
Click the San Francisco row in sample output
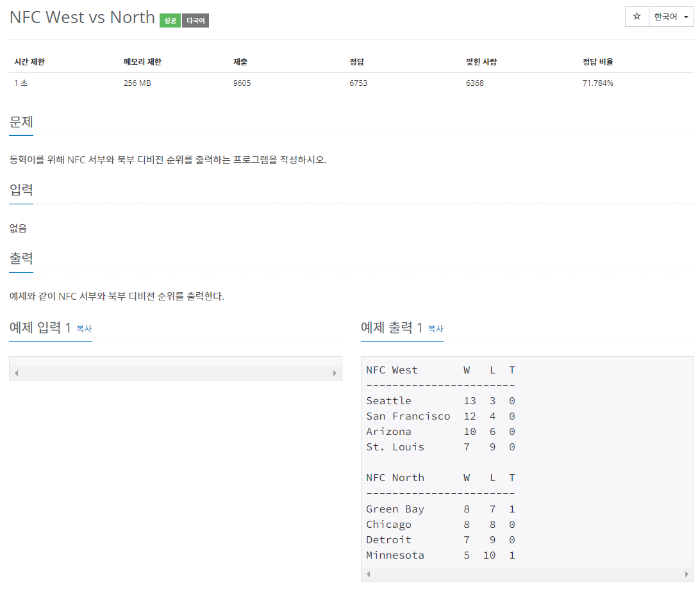point(440,416)
